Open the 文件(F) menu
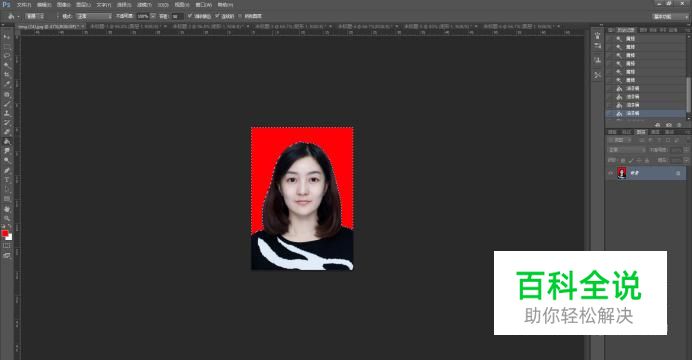The height and width of the screenshot is (360, 692). [24, 5]
